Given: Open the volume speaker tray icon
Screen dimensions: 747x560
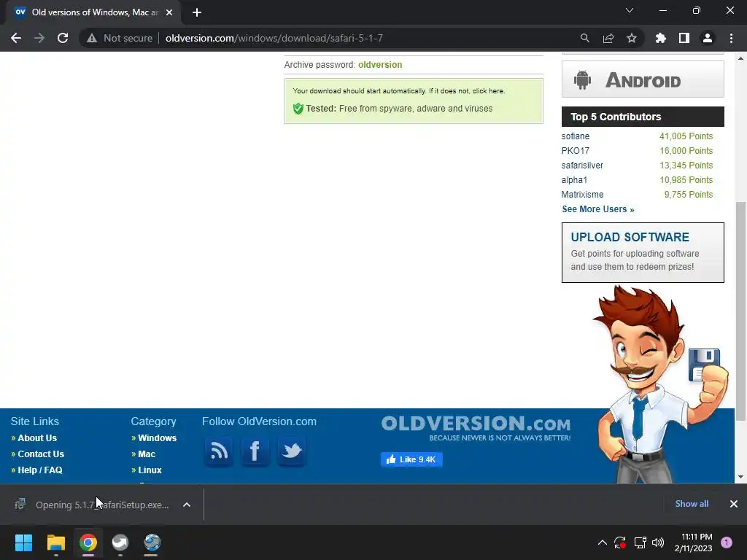Looking at the screenshot, I should [658, 542].
